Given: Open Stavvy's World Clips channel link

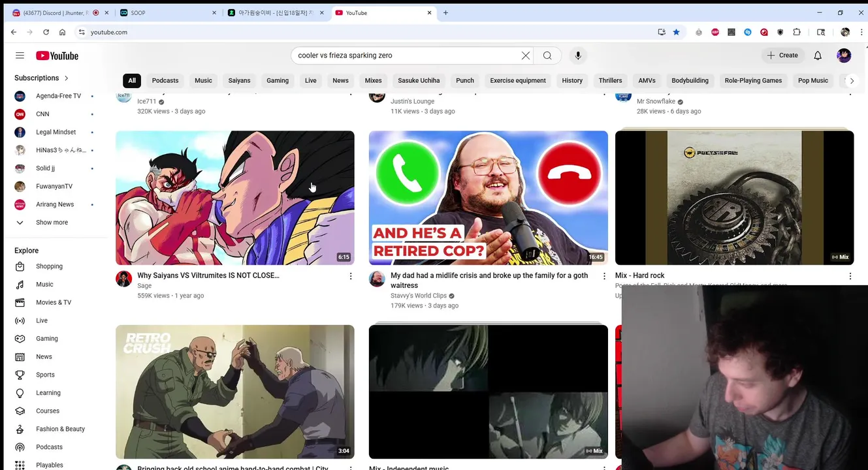Looking at the screenshot, I should 419,296.
